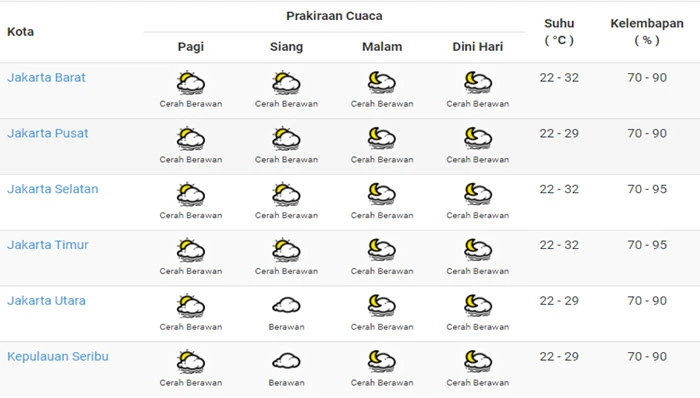
Task: Click Jakarta Selatan humidity value 70 - 95
Action: [x=647, y=189]
